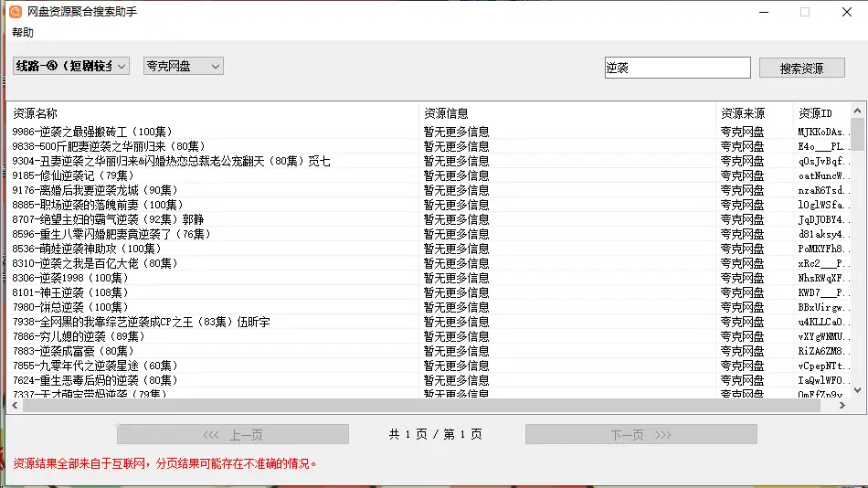868x488 pixels.
Task: Click the 上一页 previous page button
Action: click(x=232, y=435)
